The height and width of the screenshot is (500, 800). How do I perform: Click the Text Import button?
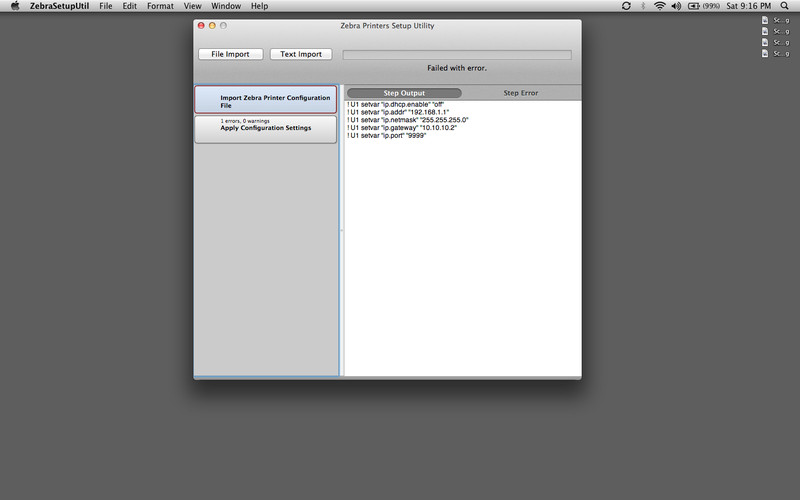tap(301, 54)
